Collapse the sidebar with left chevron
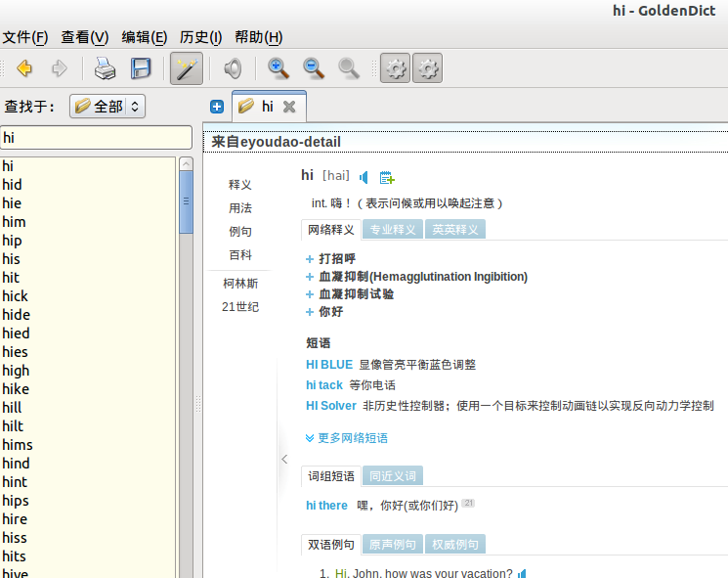The width and height of the screenshot is (728, 578). click(284, 459)
